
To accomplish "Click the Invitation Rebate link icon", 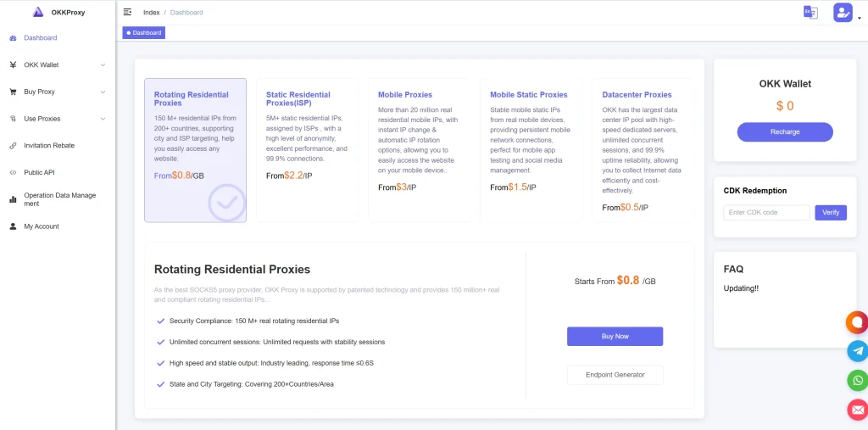I will [13, 146].
